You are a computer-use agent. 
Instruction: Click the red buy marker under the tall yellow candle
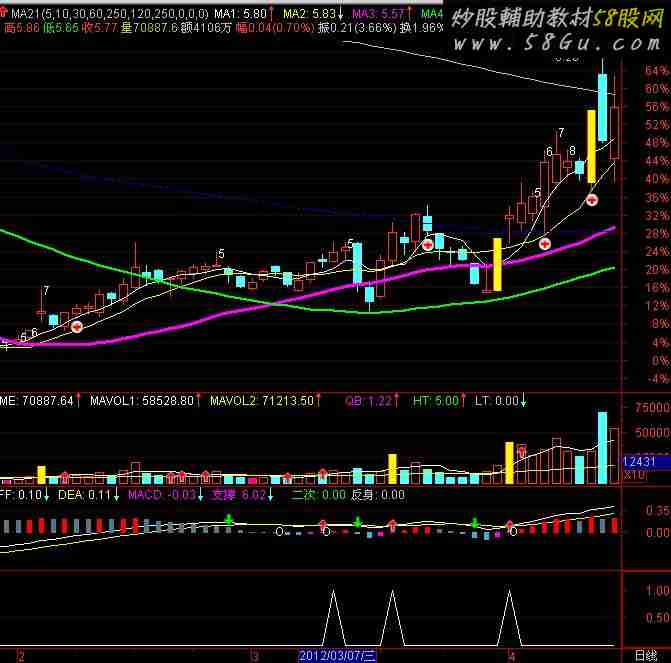[592, 199]
